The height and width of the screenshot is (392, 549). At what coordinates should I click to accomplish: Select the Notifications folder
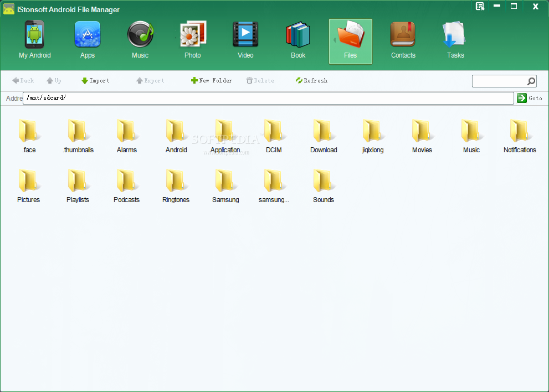[x=520, y=136]
